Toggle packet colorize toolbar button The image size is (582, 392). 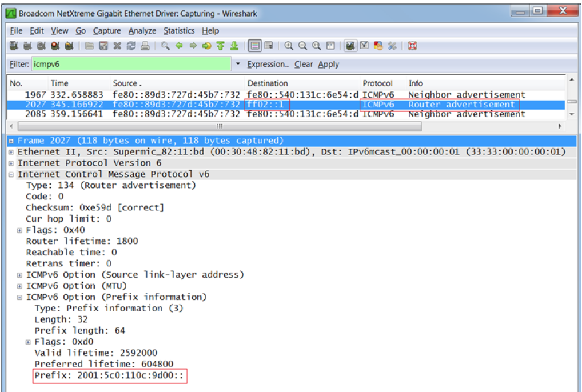255,46
